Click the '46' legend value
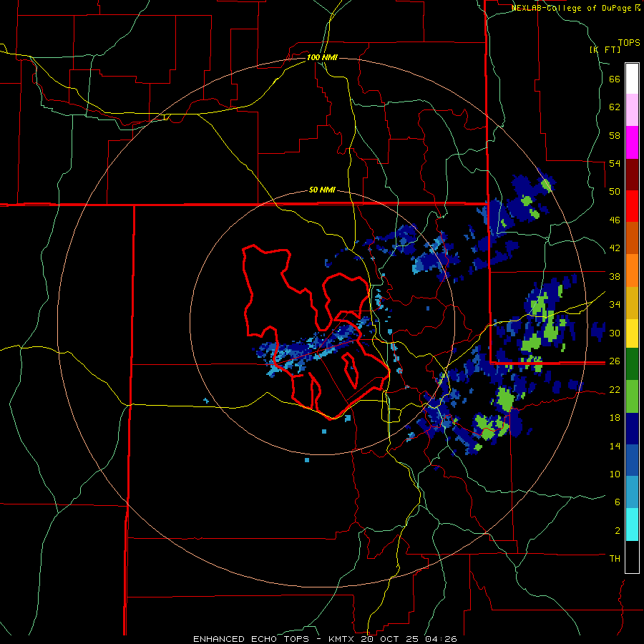 (x=615, y=220)
